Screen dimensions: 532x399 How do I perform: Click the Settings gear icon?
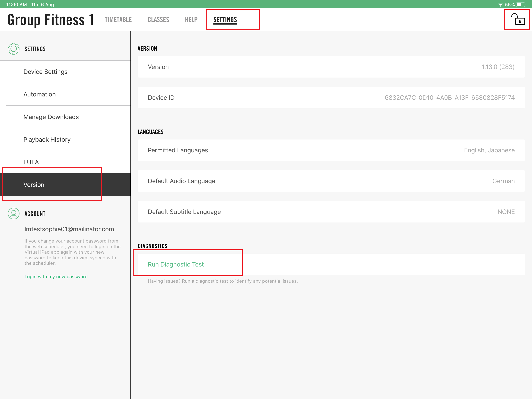coord(13,49)
